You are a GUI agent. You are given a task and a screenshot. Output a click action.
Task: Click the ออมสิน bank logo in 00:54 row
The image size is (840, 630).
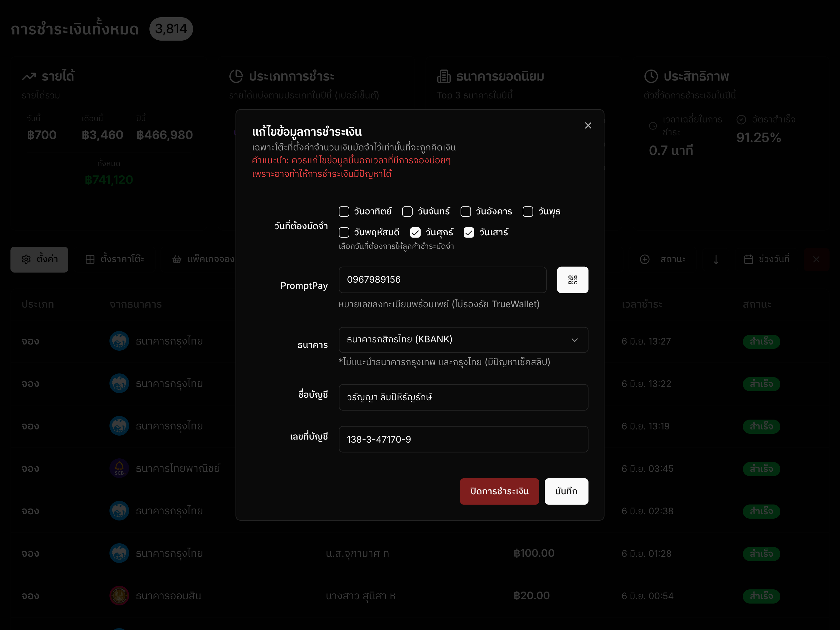[x=119, y=596]
